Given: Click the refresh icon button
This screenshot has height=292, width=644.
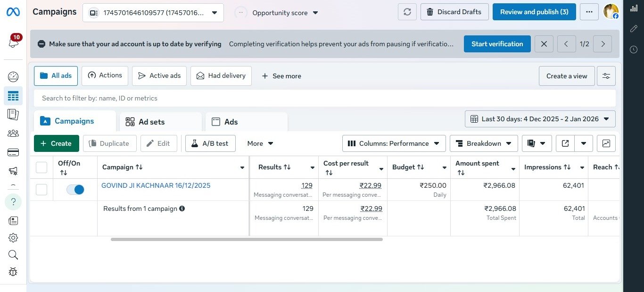Looking at the screenshot, I should (x=407, y=12).
